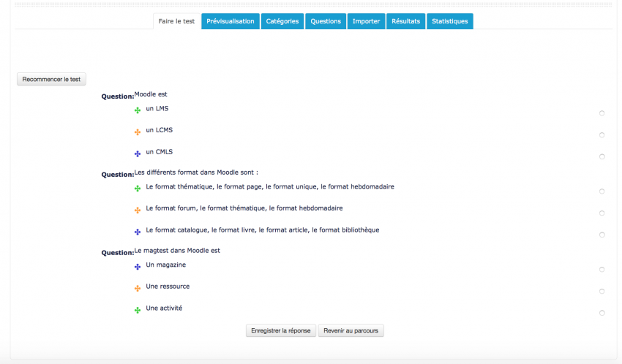Open the Résultats tab
The height and width of the screenshot is (364, 622).
coord(405,21)
